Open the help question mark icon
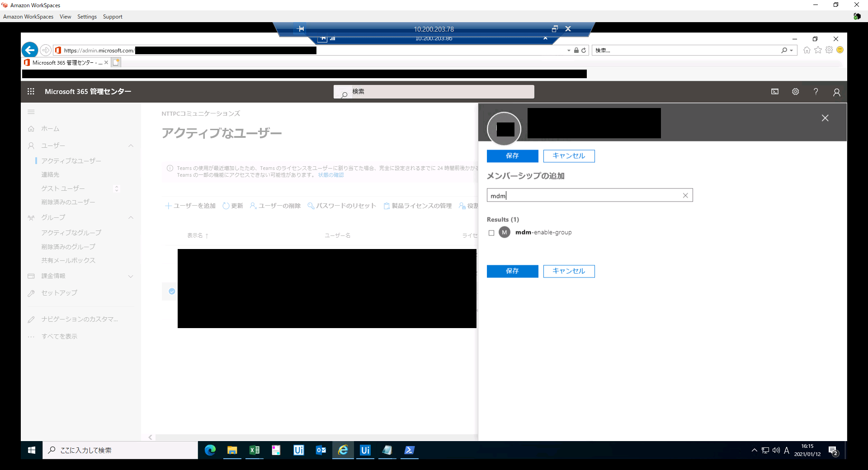Screen dimensions: 868x470 (816, 92)
